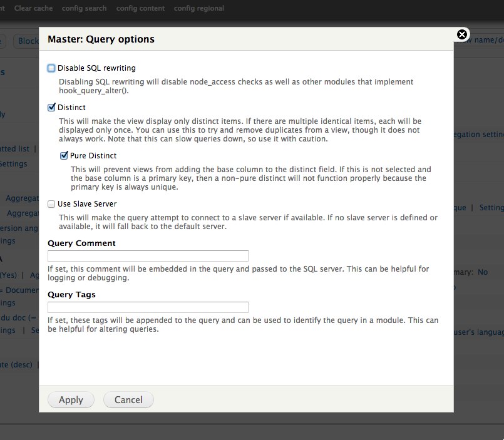Enable Use Slave Server option
This screenshot has width=504, height=440.
pos(51,204)
